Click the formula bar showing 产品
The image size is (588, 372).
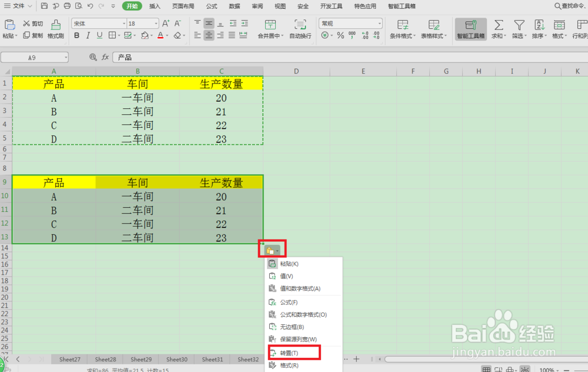click(350, 57)
